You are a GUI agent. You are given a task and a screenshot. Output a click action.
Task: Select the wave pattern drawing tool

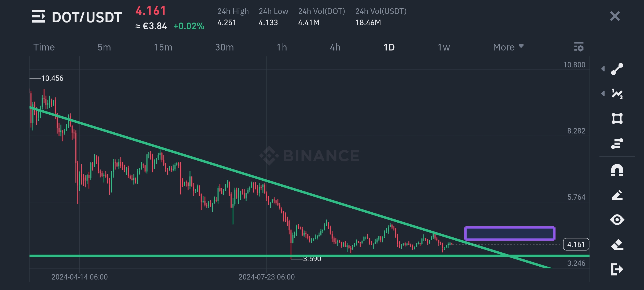[x=617, y=94]
